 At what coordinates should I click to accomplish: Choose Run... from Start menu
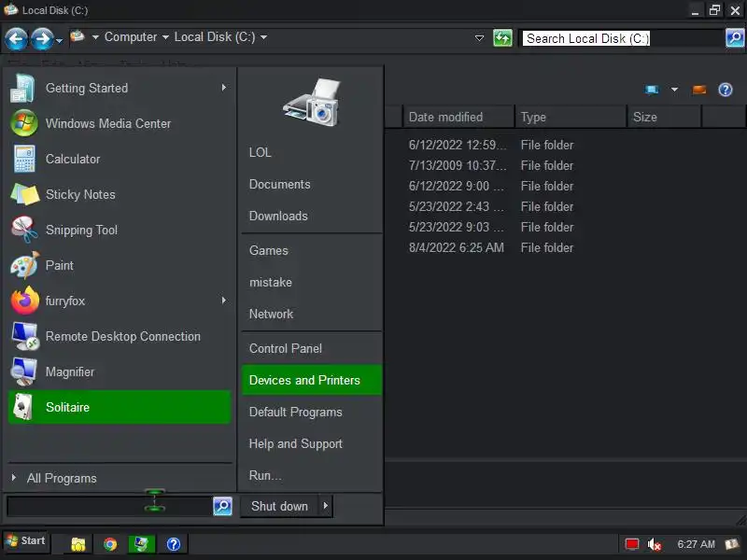tap(265, 475)
